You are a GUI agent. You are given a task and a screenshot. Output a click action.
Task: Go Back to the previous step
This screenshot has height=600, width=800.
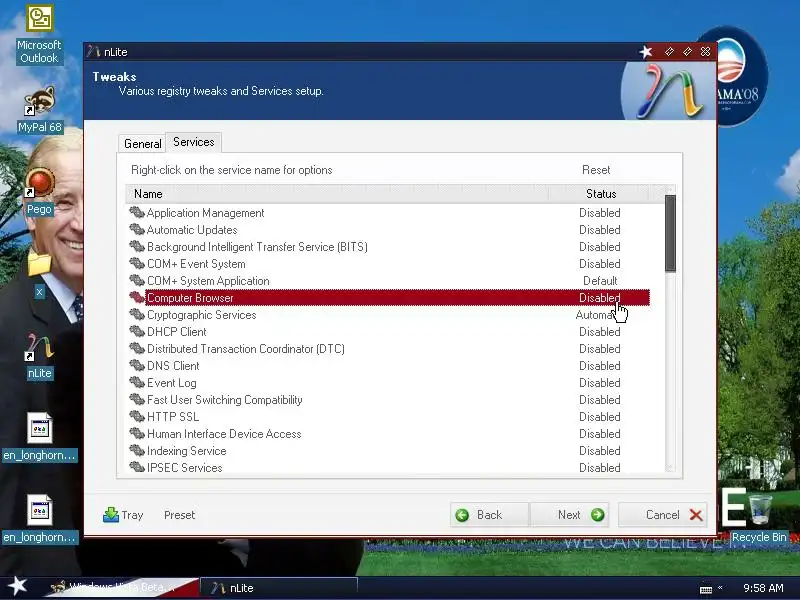point(489,515)
